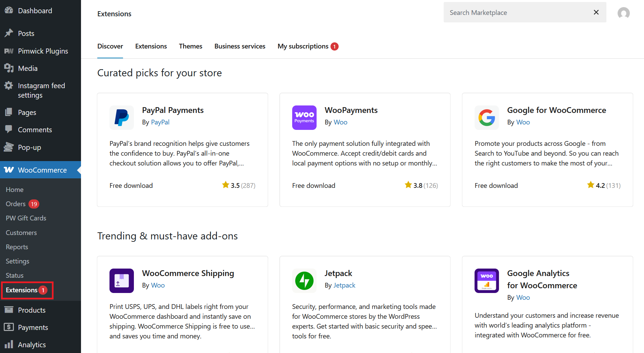Clear search with the X icon

click(x=596, y=12)
